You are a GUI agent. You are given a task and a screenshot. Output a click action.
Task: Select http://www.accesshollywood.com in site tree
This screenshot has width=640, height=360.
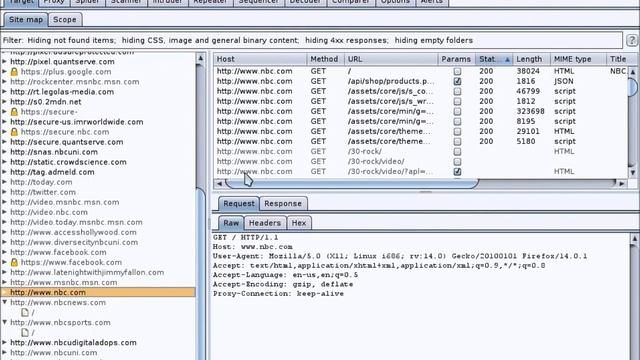(73, 232)
